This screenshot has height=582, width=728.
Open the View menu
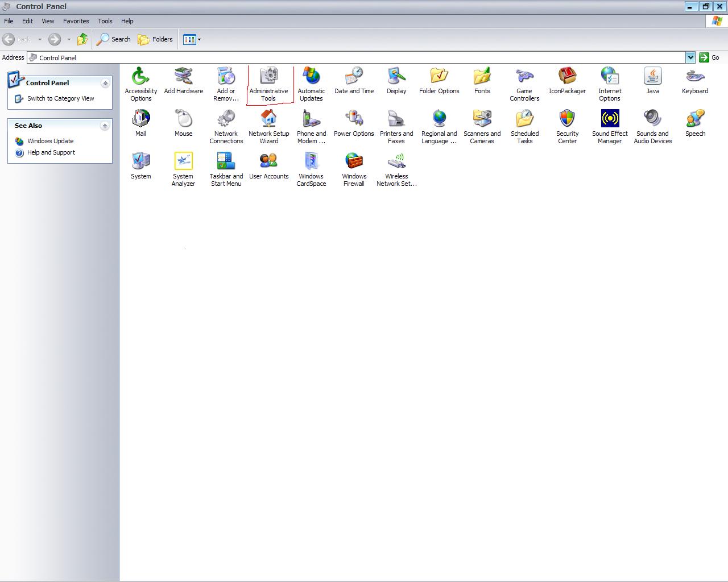point(48,21)
